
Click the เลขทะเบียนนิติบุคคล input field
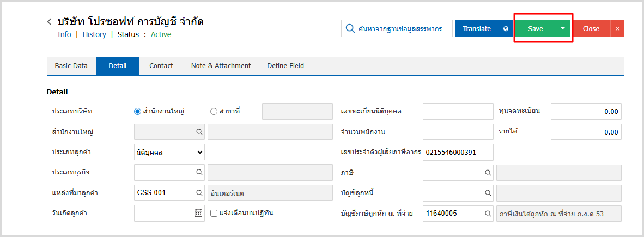click(x=458, y=111)
